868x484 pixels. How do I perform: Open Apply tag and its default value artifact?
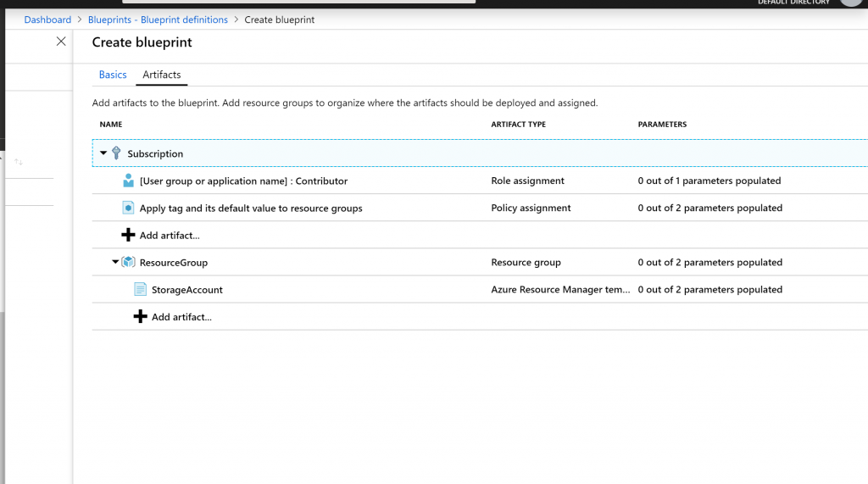(251, 208)
